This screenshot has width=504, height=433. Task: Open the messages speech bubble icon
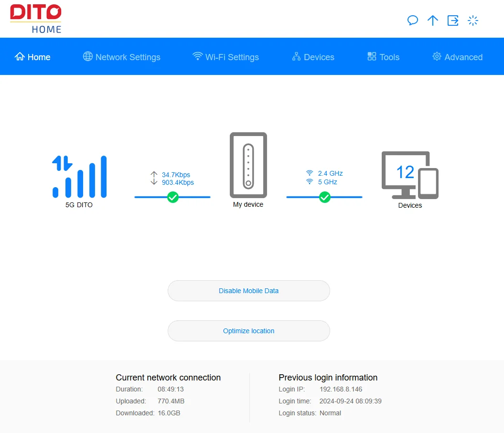[x=413, y=21]
